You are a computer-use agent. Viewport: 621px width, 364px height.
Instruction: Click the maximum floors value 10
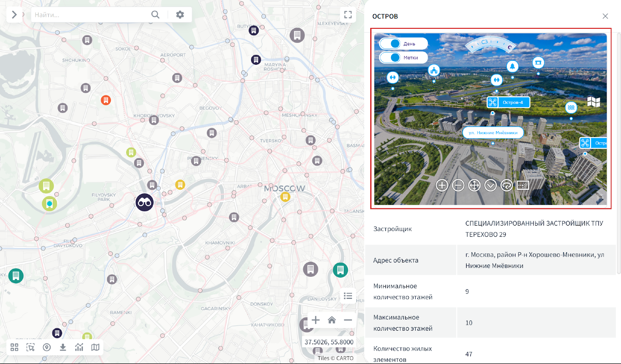469,323
